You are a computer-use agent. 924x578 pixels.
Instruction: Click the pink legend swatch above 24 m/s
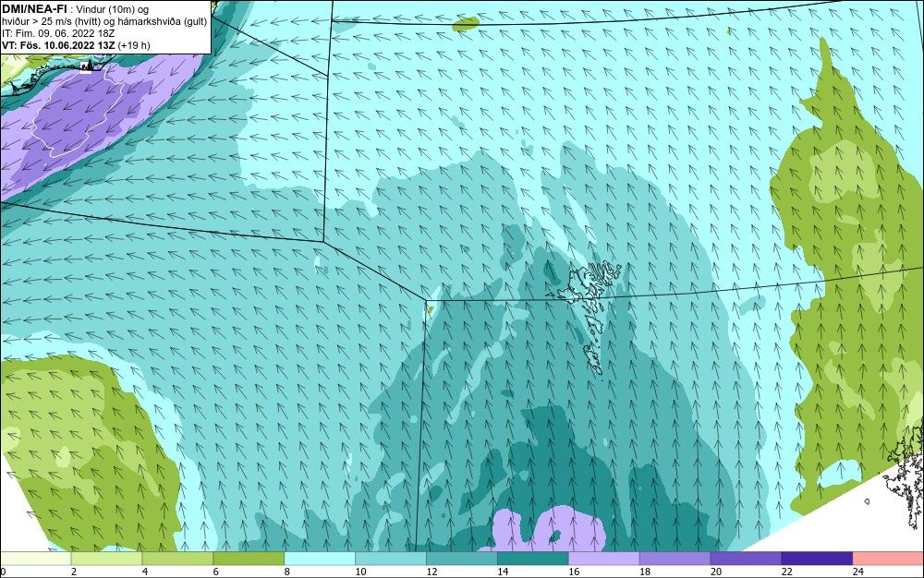tap(888, 558)
